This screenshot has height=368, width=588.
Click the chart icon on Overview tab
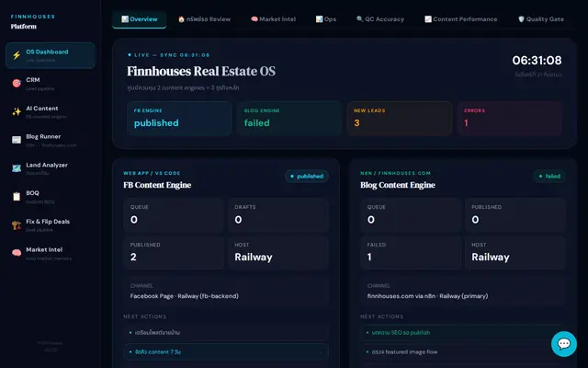[x=125, y=19]
